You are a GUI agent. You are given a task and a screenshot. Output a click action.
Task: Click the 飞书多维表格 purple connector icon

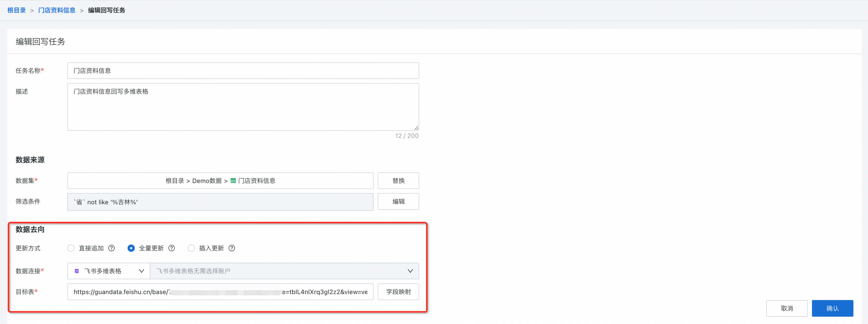click(x=77, y=271)
